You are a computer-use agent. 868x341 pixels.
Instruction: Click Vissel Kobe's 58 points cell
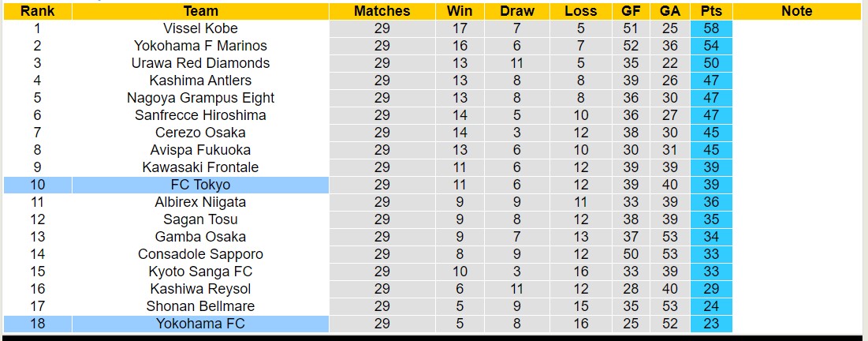pyautogui.click(x=712, y=28)
